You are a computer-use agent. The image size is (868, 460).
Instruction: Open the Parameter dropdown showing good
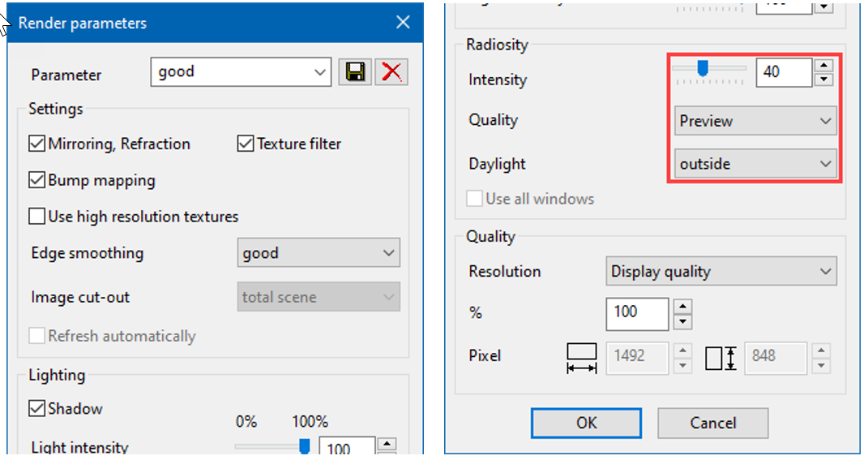tap(241, 72)
